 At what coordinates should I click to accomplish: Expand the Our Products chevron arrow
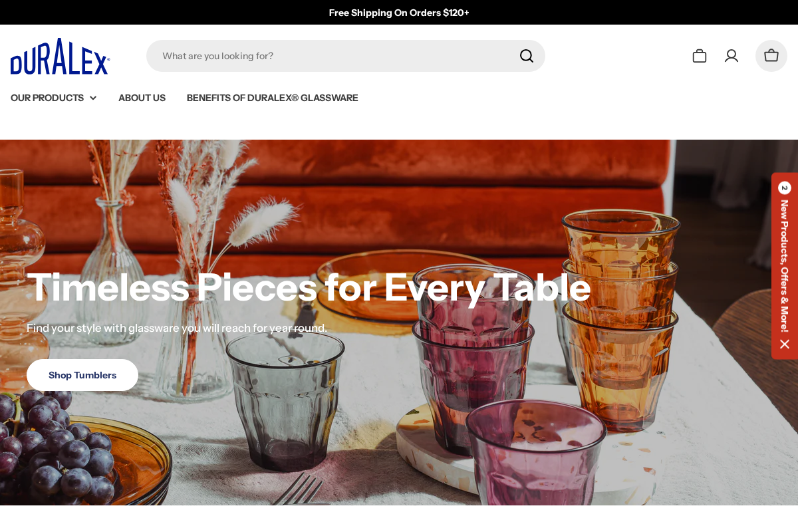pyautogui.click(x=93, y=98)
